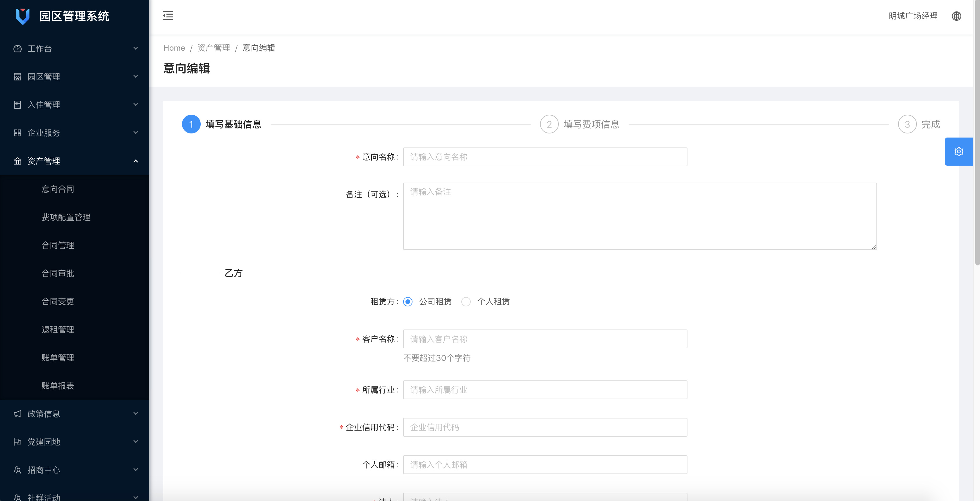This screenshot has width=980, height=501.
Task: Expand the 入住管理 menu chevron
Action: coord(135,105)
